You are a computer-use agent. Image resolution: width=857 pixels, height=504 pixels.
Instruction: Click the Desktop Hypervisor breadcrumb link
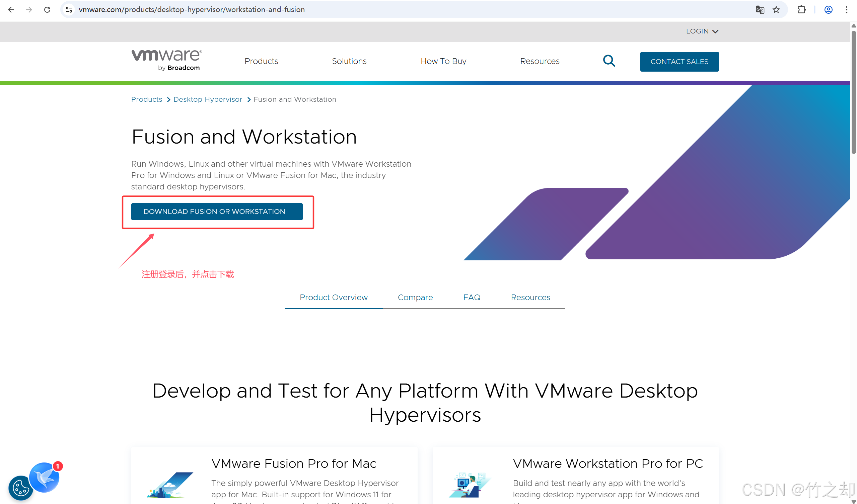tap(208, 99)
